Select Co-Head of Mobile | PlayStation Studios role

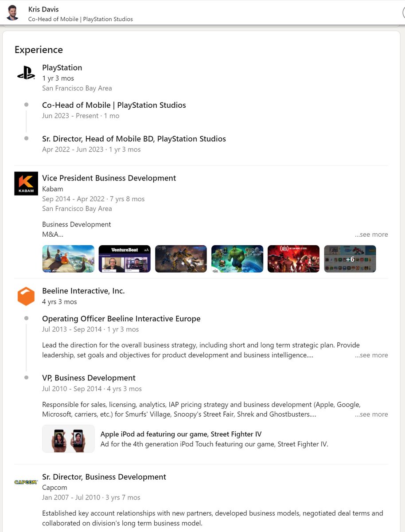click(114, 106)
